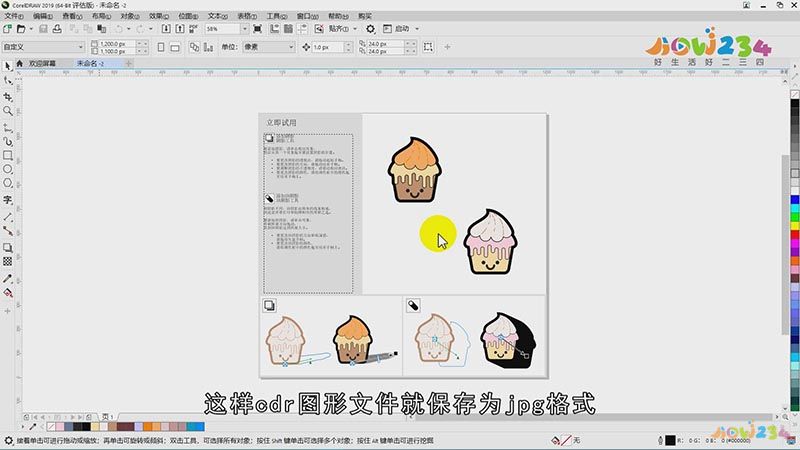
Task: Switch to the 未命名-2 document tab
Action: click(90, 63)
